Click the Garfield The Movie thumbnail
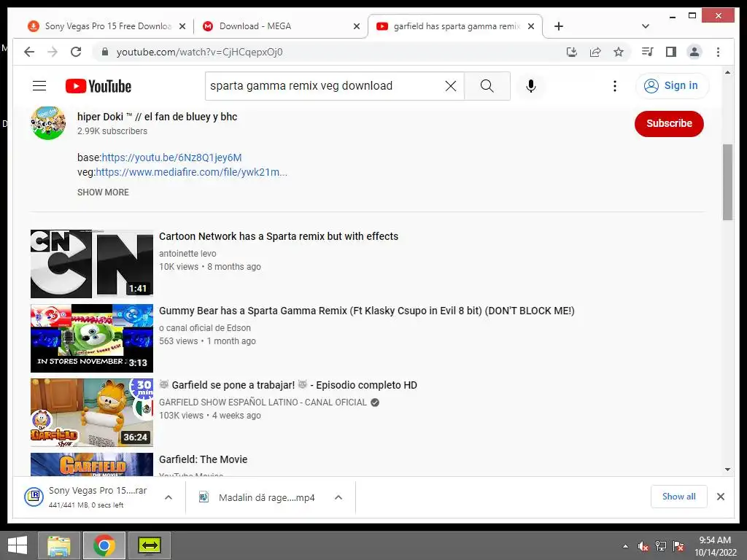The image size is (747, 560). [x=92, y=464]
